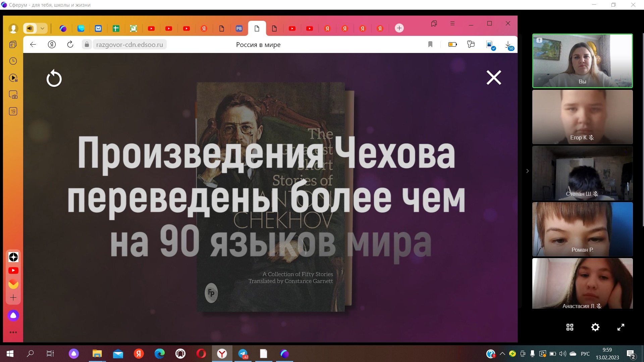Open the translate/feedback extension icon
644x362 pixels.
(471, 44)
